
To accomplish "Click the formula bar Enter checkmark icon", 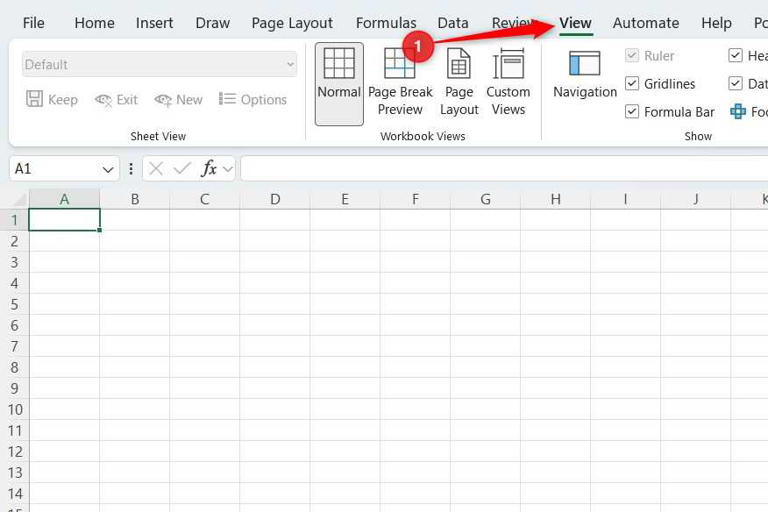I will 182,169.
